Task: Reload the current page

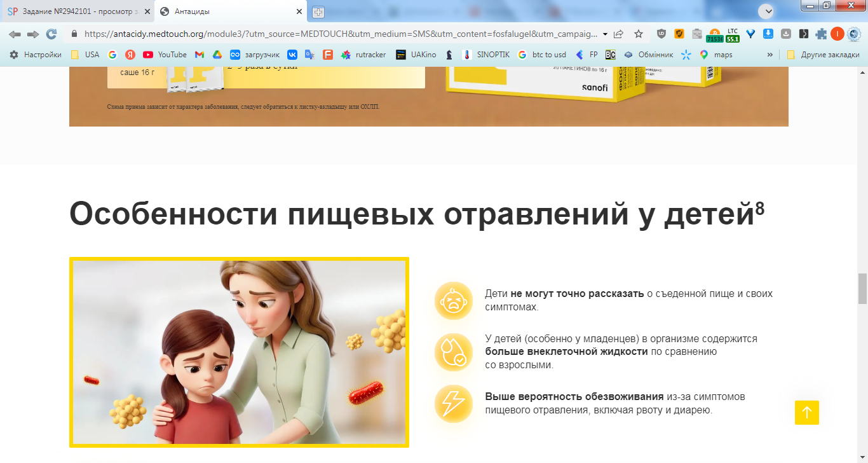Action: pyautogui.click(x=51, y=34)
